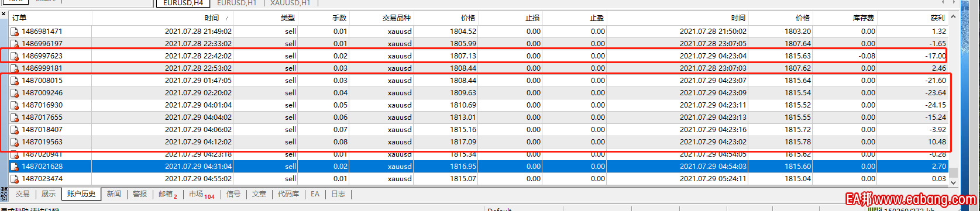
Task: Select order number 1487020941
Action: click(42, 154)
